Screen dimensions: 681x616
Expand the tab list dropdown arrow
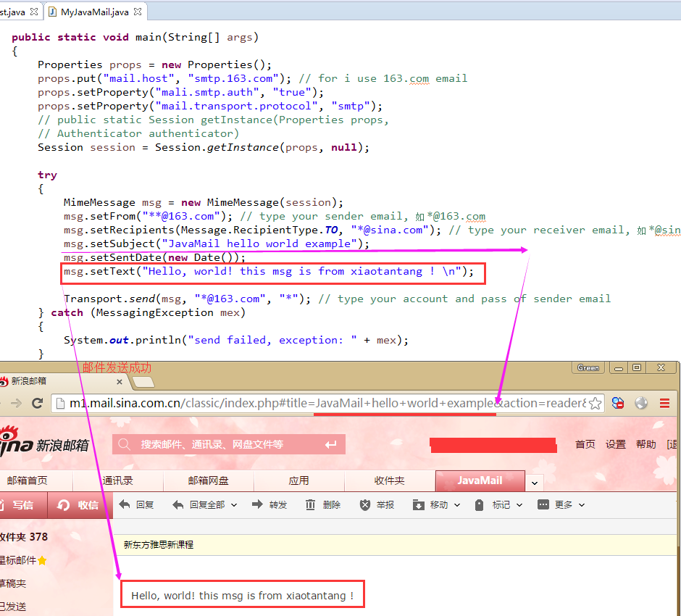tap(535, 483)
